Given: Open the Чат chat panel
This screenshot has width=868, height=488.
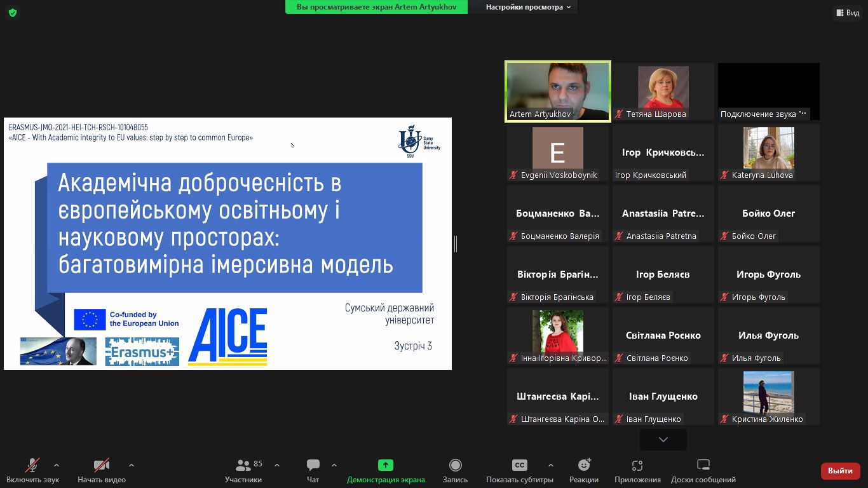Looking at the screenshot, I should pos(313,471).
